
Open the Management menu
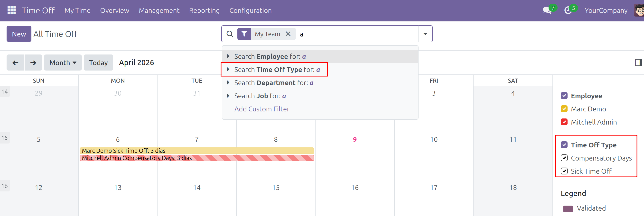159,10
